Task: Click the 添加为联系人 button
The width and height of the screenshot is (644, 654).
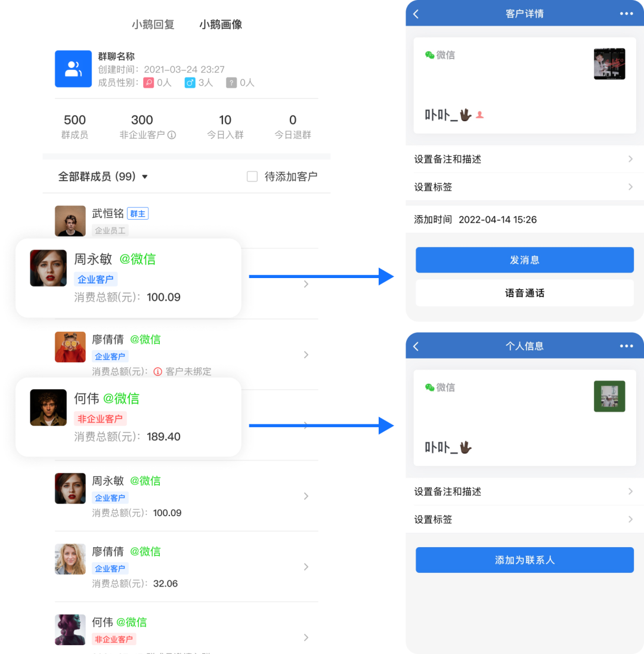Action: (524, 560)
